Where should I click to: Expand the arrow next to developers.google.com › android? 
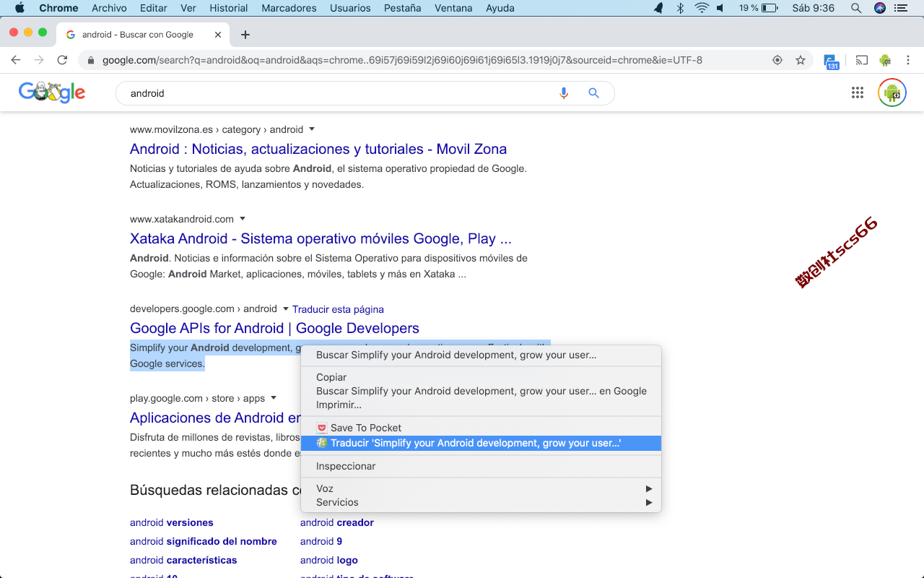286,309
